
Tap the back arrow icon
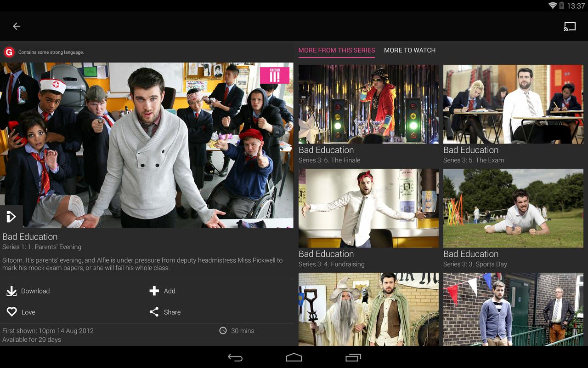[x=17, y=26]
